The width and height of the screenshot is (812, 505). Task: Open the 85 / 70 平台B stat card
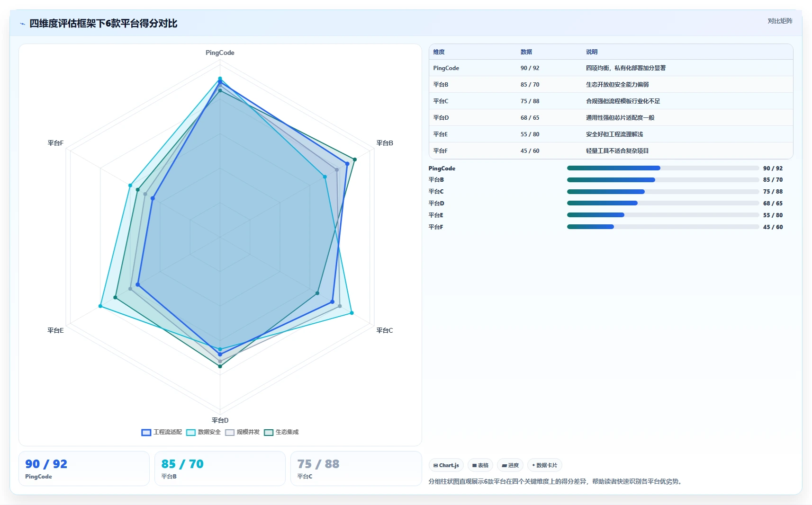click(x=220, y=469)
